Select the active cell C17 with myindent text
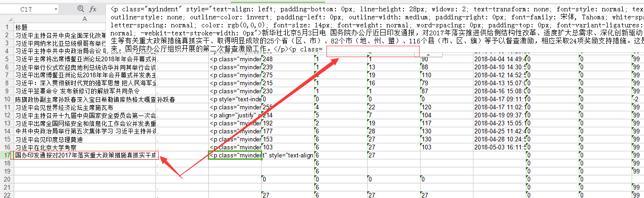 coord(235,155)
